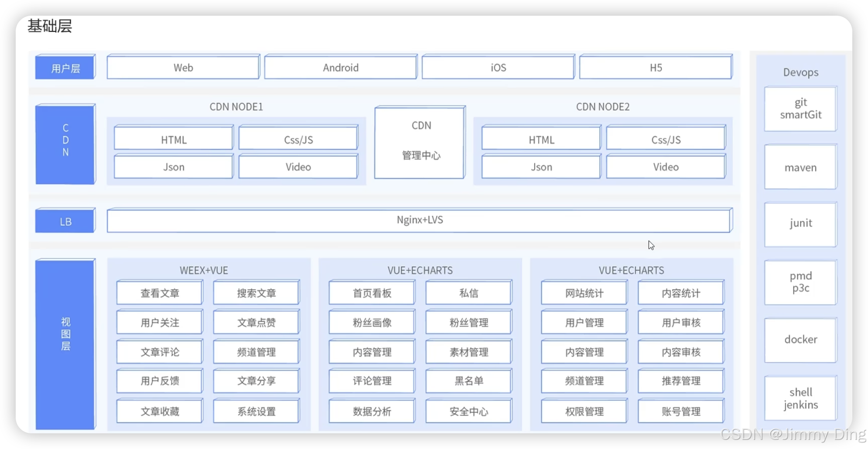
Task: Select Video box under CDN NODE2
Action: coord(666,166)
